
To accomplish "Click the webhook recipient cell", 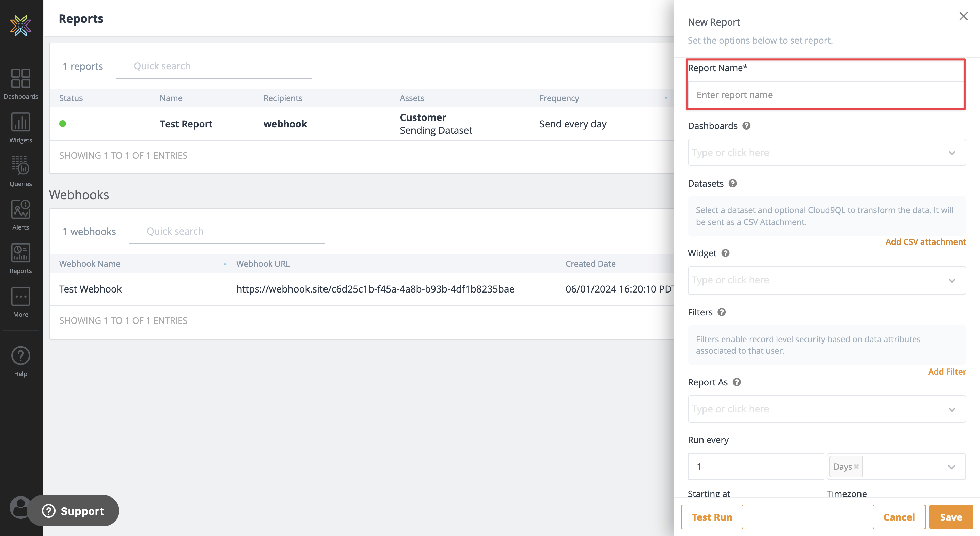I will (285, 124).
